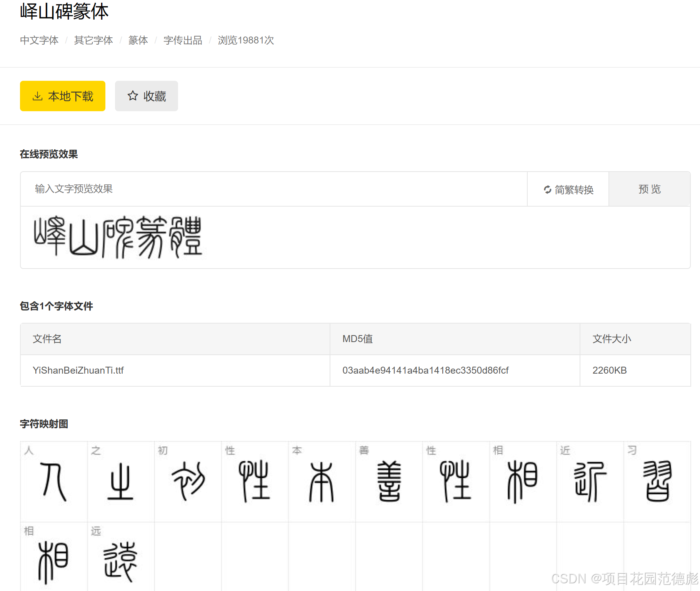Click the 初 character glyph cell
Image resolution: width=700 pixels, height=591 pixels.
tap(188, 482)
